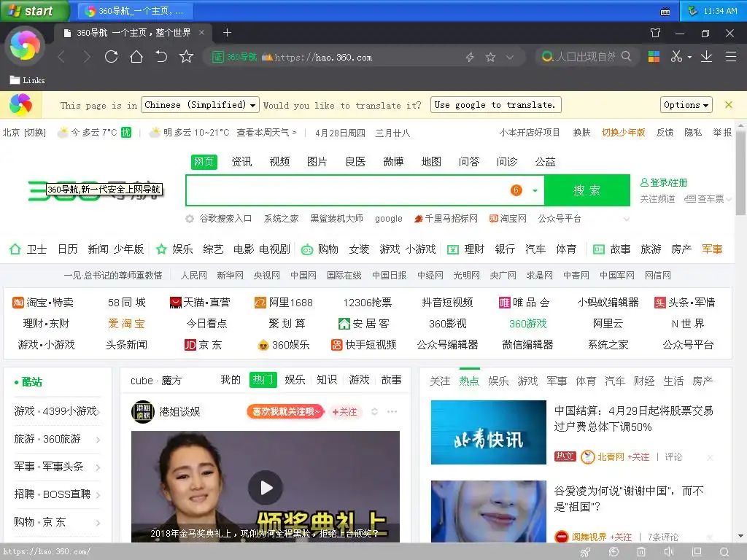
Task: Click the Links folder in bookmarks bar
Action: click(x=28, y=80)
